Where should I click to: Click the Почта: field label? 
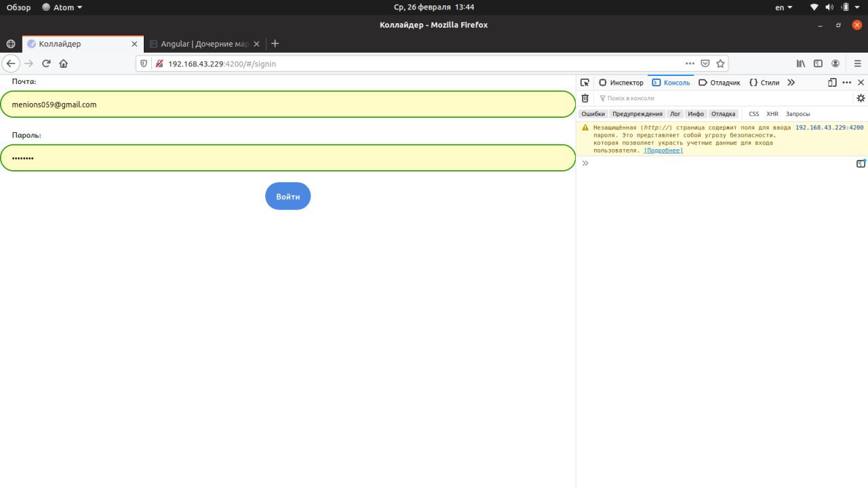(x=24, y=81)
